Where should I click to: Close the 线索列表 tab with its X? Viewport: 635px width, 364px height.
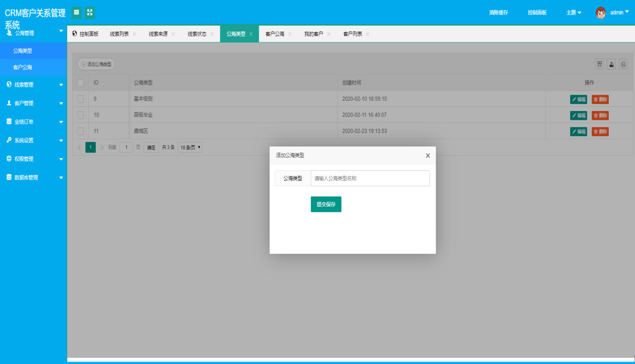[134, 34]
